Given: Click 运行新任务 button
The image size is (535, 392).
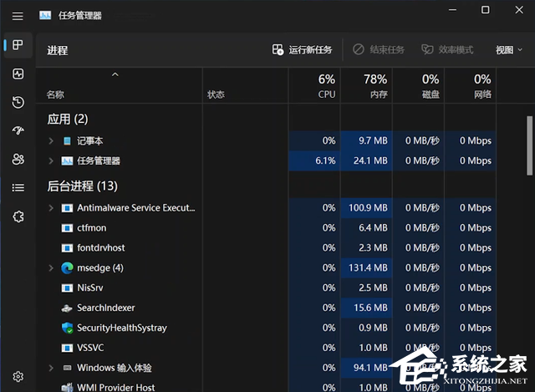Looking at the screenshot, I should tap(303, 50).
